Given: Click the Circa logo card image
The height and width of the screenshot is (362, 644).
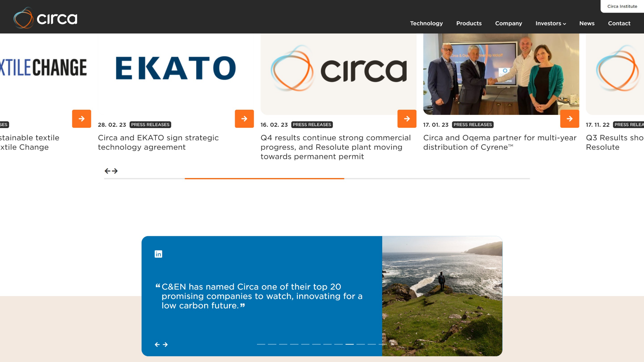Looking at the screenshot, I should (x=338, y=74).
